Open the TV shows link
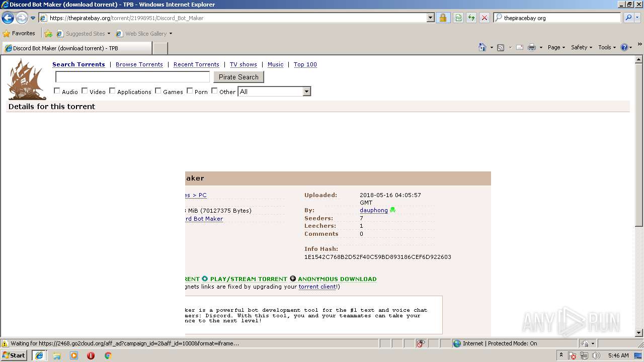 (244, 64)
